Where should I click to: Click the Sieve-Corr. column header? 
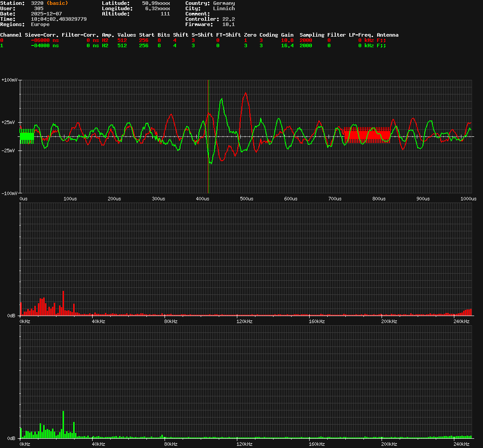(x=41, y=35)
